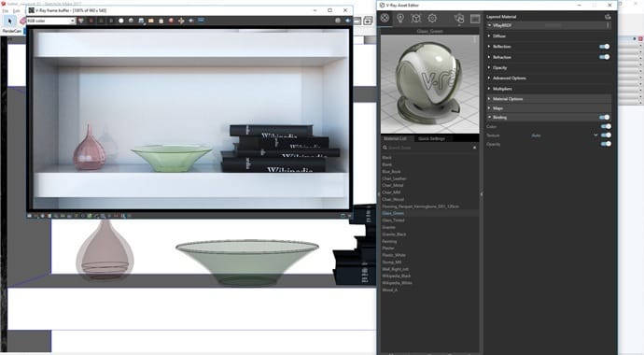Switch to the Material List tab
644x355 pixels.
(395, 138)
